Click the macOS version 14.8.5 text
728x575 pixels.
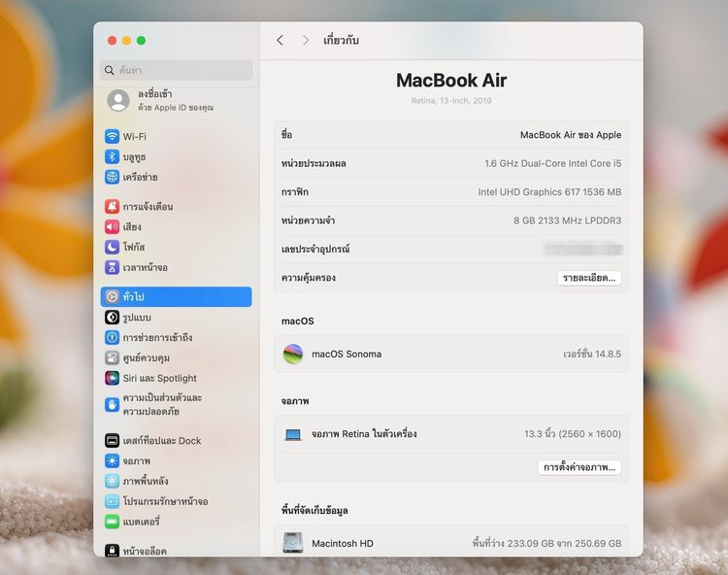[x=592, y=354]
